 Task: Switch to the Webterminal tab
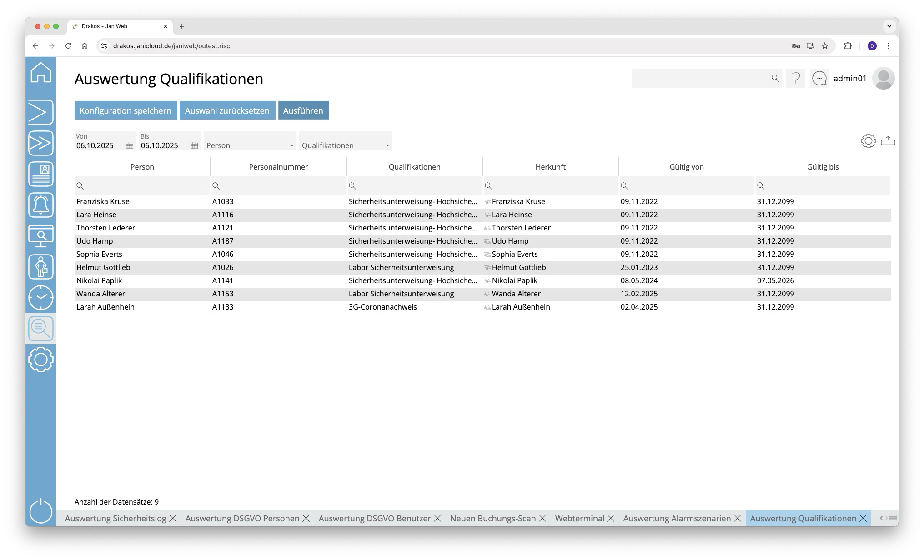pos(579,518)
